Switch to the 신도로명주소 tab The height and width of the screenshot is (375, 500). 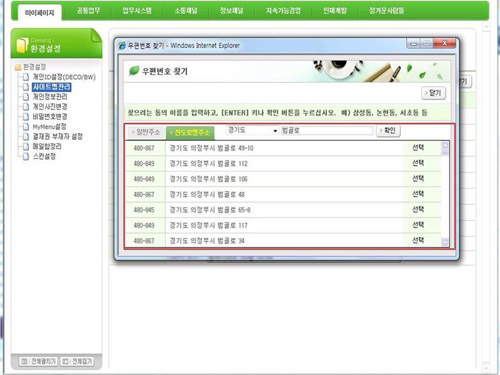point(190,133)
